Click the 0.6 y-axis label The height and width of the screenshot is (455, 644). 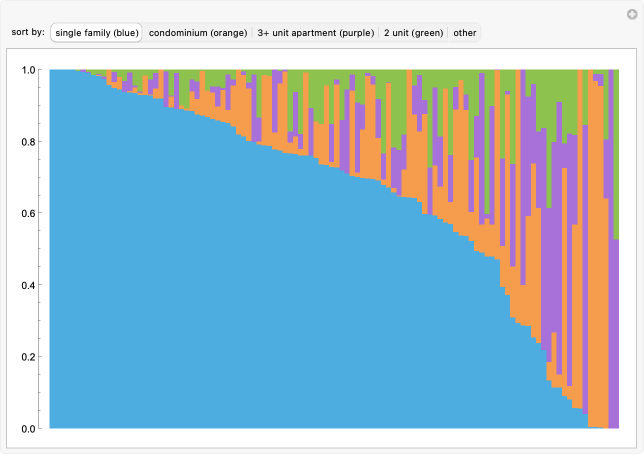point(28,214)
